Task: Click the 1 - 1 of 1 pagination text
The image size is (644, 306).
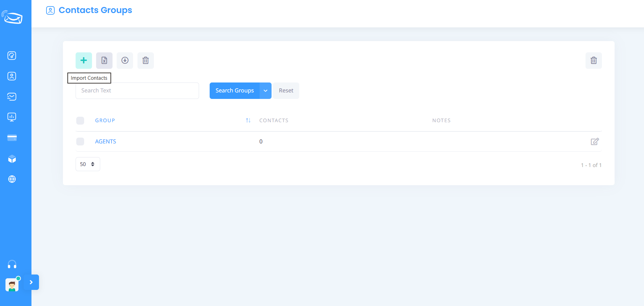Action: click(x=591, y=165)
